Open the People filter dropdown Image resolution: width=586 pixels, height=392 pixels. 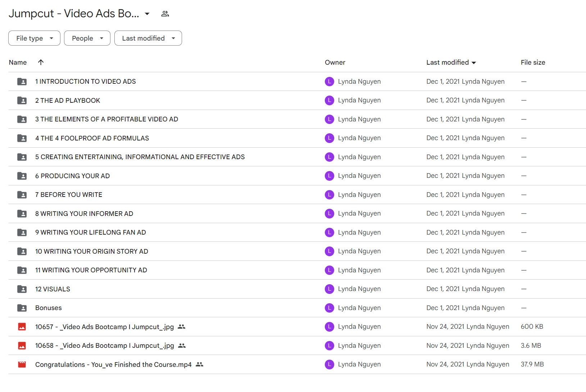click(87, 38)
